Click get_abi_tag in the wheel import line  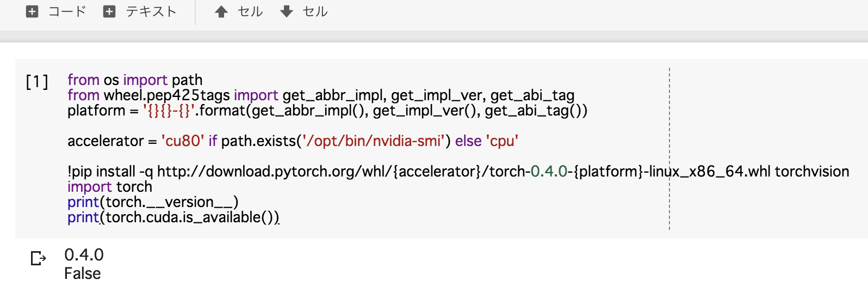point(532,95)
